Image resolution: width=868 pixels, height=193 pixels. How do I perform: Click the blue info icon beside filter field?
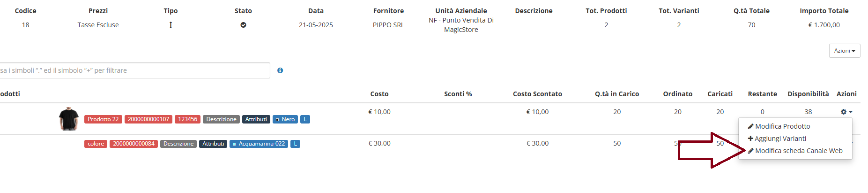[x=280, y=70]
